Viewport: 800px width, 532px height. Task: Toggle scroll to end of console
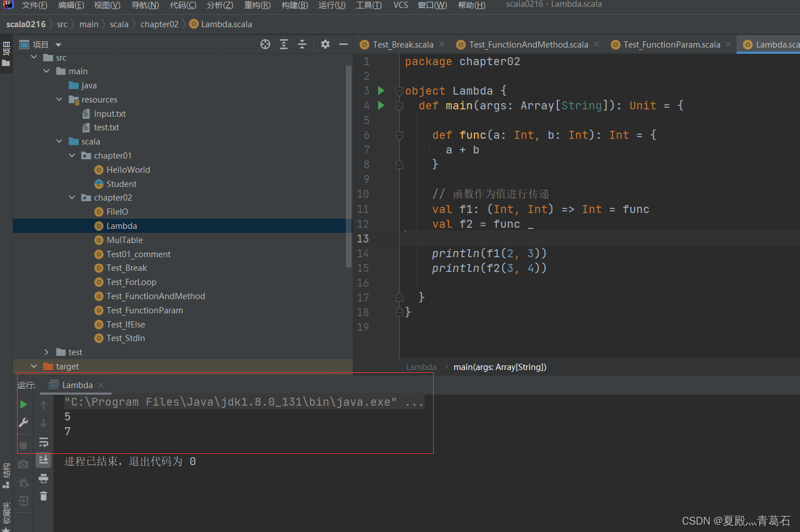point(44,459)
